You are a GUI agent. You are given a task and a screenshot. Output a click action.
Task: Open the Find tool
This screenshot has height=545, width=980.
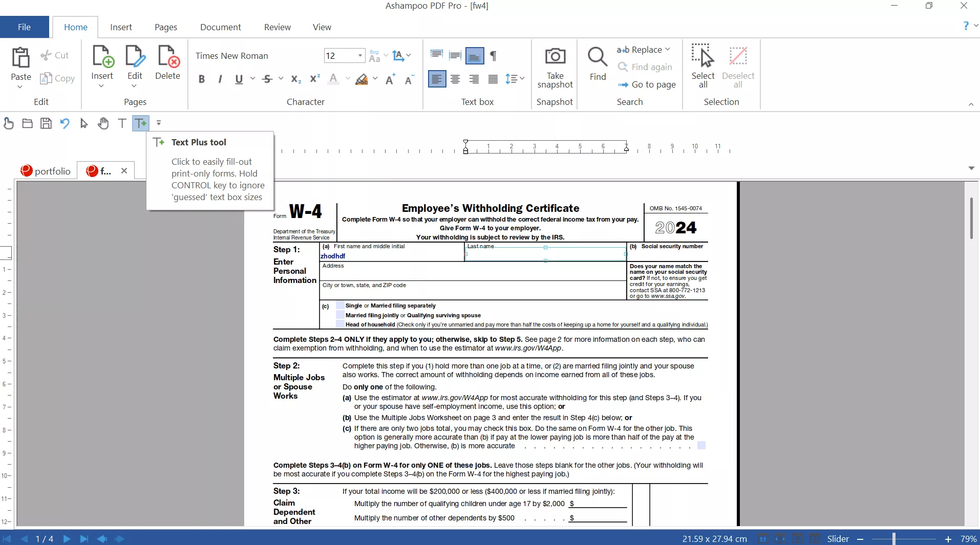pos(598,67)
